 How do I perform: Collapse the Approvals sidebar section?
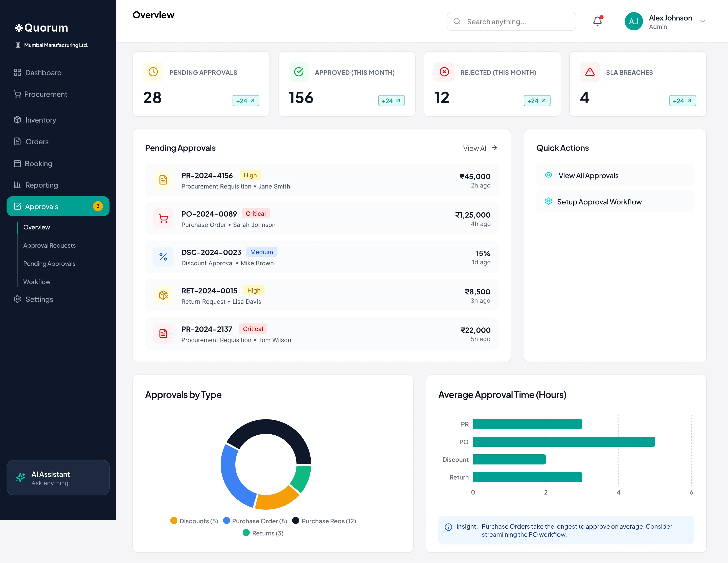point(58,206)
